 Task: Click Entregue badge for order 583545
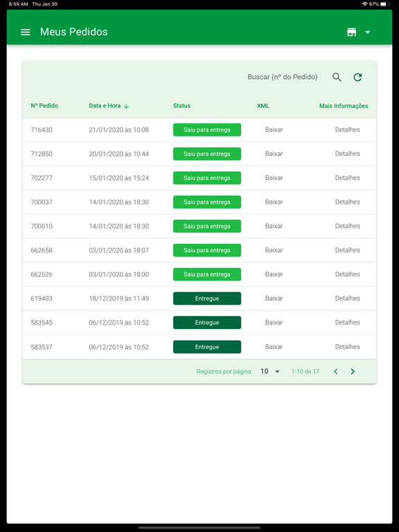[x=207, y=322]
